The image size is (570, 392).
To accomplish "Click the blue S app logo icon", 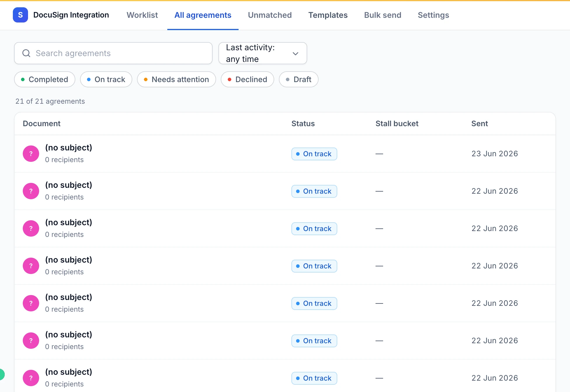I will (20, 15).
